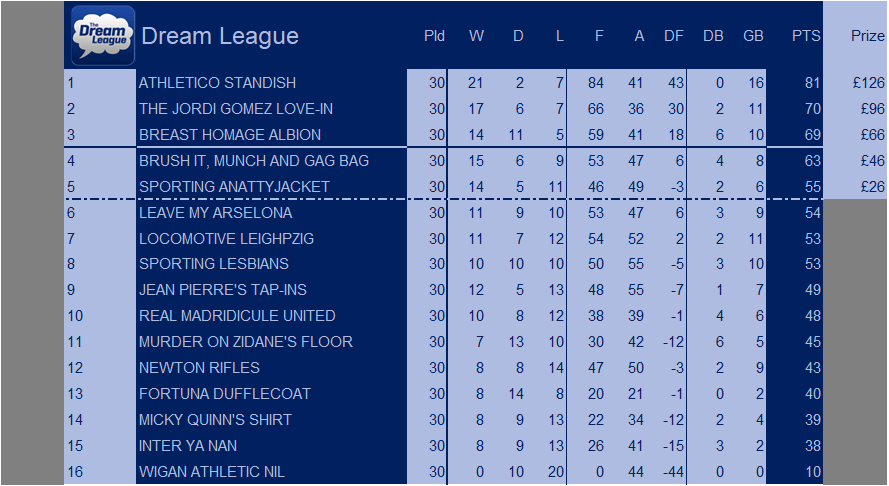Select SPORTING ANATTYJACKET team name
Screen dimensions: 889x486
coord(234,187)
